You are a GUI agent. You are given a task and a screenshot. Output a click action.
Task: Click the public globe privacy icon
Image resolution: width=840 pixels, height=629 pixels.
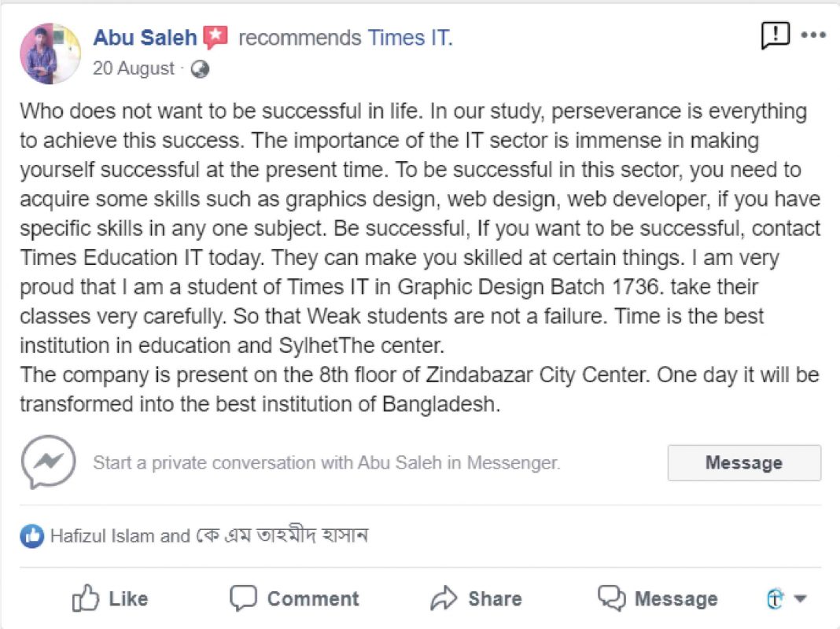201,69
